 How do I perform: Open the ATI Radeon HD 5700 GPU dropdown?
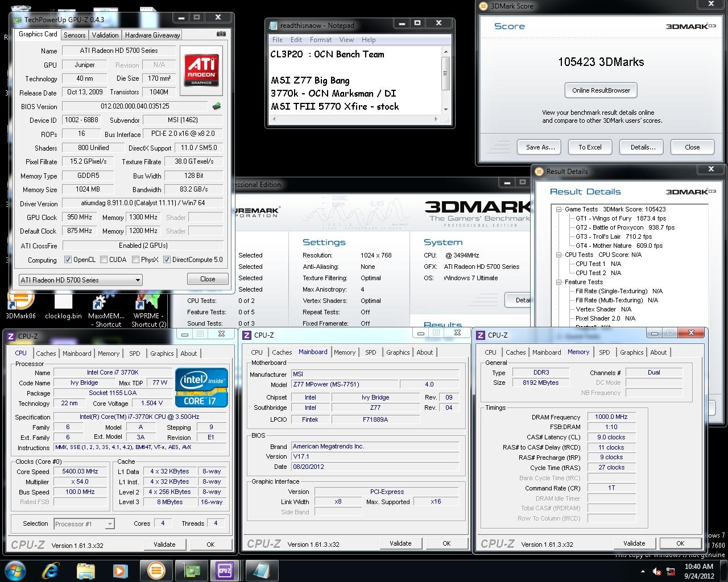[x=80, y=280]
